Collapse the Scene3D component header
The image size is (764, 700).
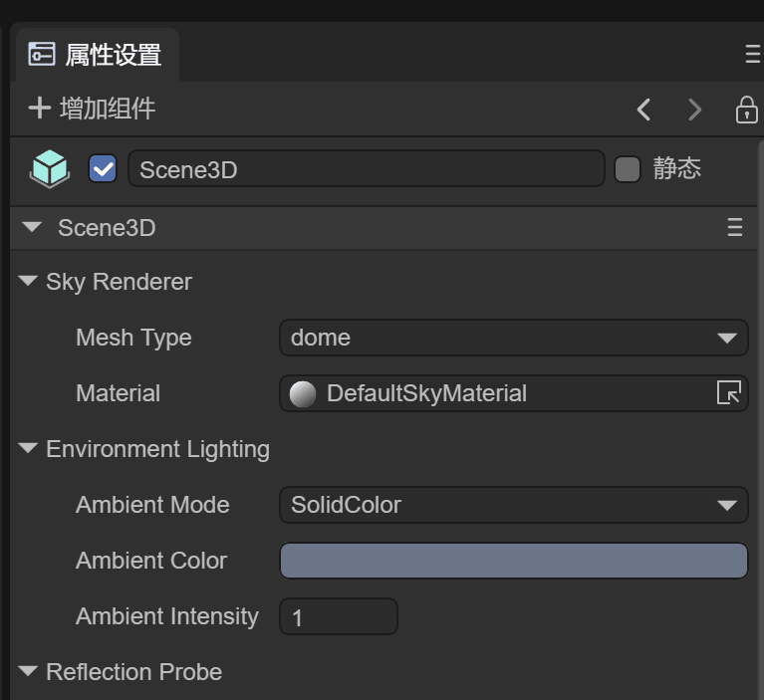33,228
